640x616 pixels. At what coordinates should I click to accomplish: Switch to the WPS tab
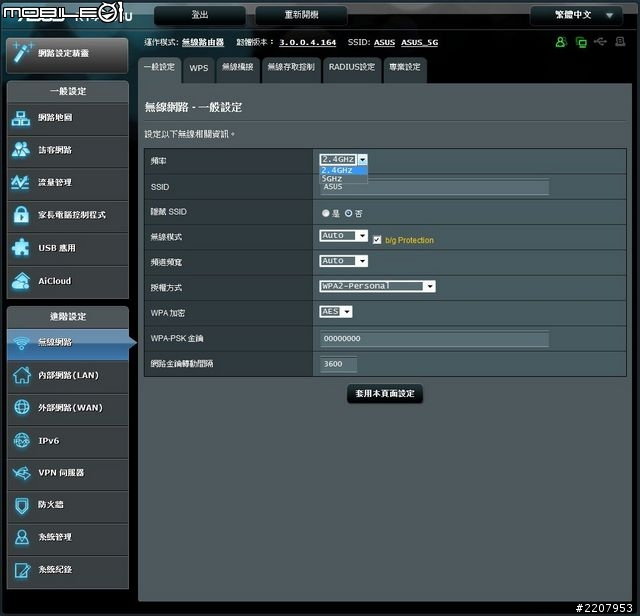point(199,68)
